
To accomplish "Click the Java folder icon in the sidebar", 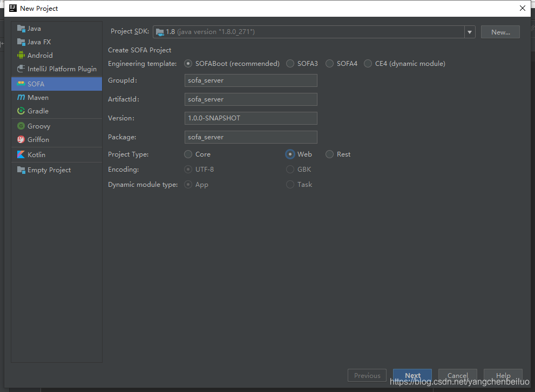I will point(21,29).
